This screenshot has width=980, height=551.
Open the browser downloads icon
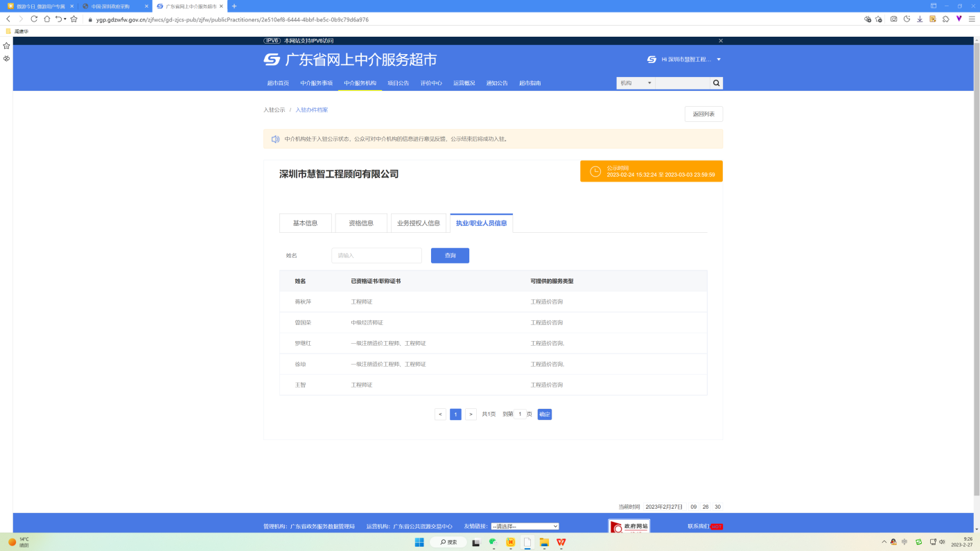pyautogui.click(x=920, y=19)
